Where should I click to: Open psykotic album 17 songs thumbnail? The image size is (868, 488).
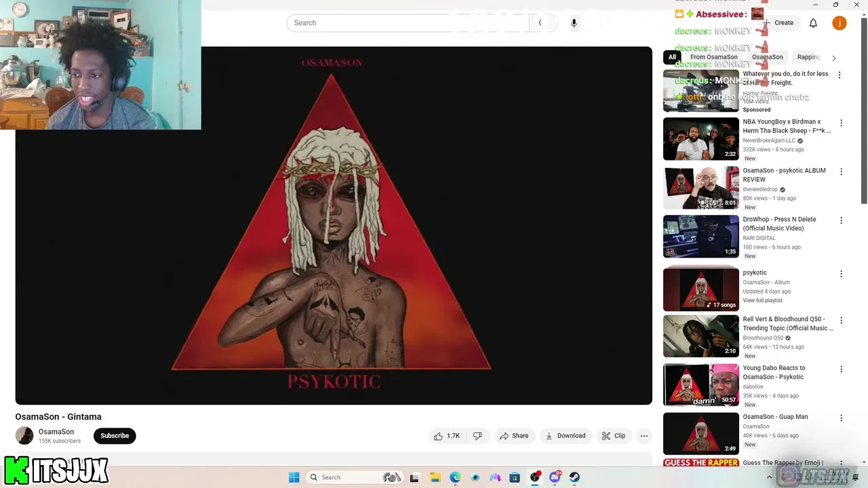tap(701, 289)
